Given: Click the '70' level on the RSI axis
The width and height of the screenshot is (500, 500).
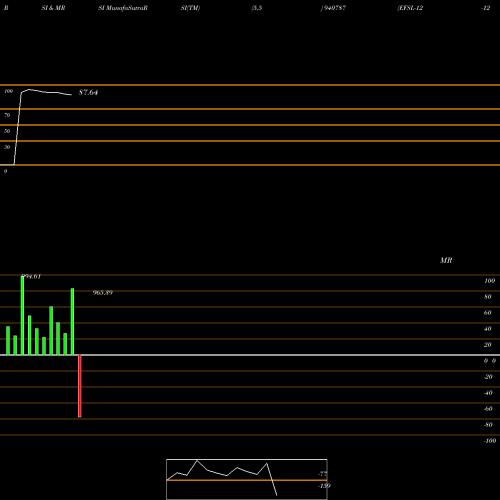Looking at the screenshot, I should 7,115.
